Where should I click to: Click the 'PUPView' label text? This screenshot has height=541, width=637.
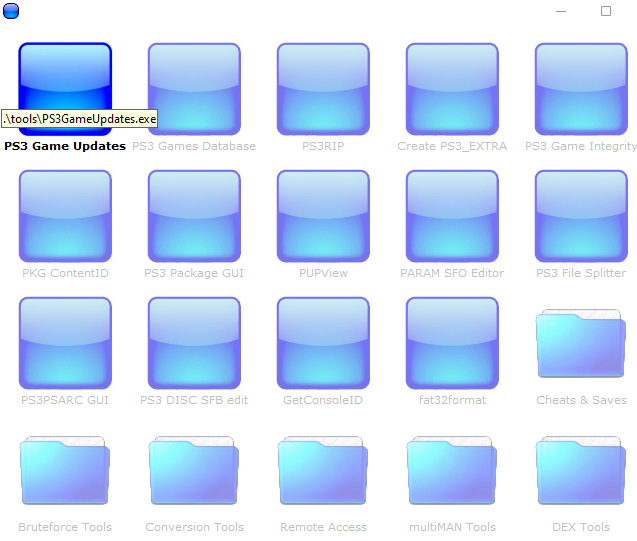pos(323,273)
